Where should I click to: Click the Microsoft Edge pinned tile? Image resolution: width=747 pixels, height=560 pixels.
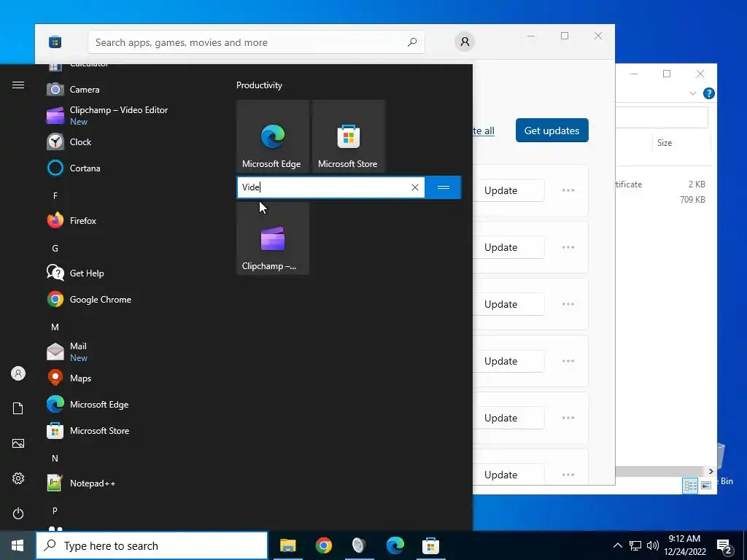pyautogui.click(x=273, y=136)
